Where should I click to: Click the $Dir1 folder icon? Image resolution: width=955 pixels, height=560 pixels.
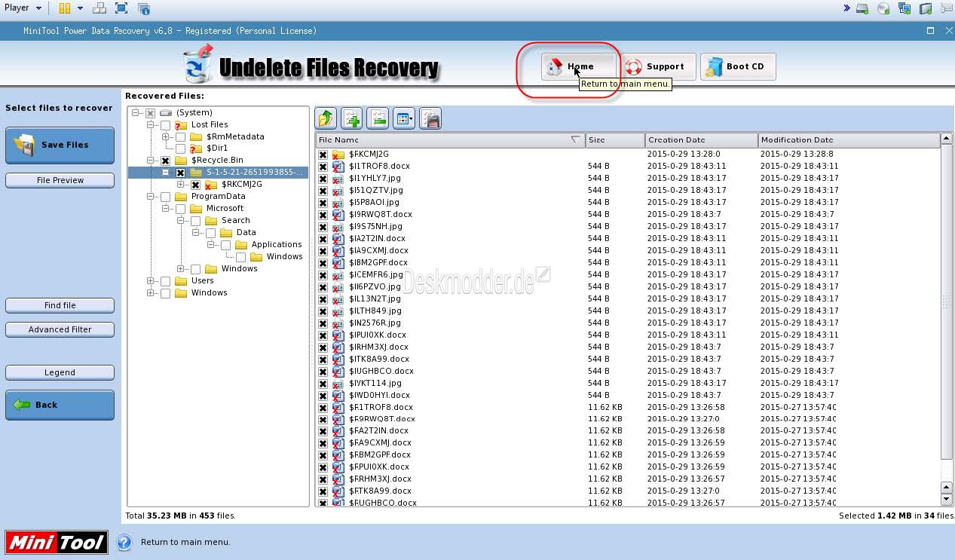(196, 148)
